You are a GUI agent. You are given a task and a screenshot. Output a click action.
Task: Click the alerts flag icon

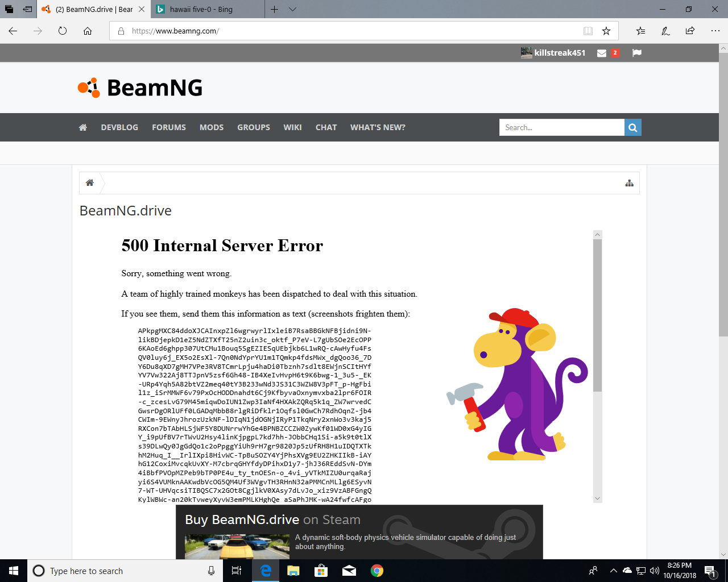pos(637,53)
